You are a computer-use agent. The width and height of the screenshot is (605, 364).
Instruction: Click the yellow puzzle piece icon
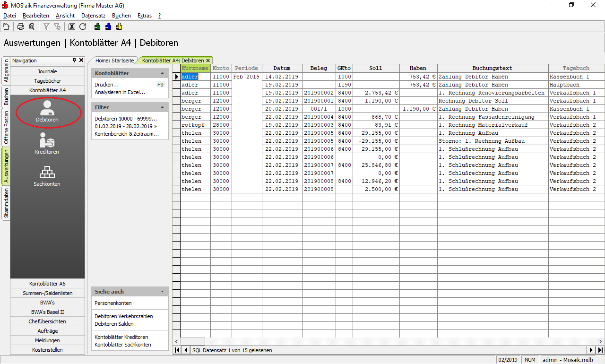[x=119, y=26]
